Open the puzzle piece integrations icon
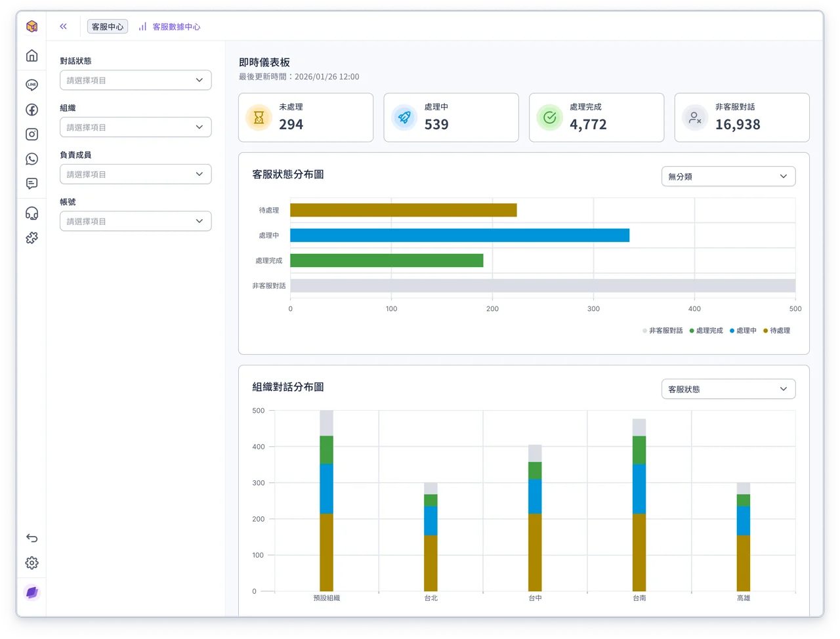The width and height of the screenshot is (840, 639). pos(31,238)
